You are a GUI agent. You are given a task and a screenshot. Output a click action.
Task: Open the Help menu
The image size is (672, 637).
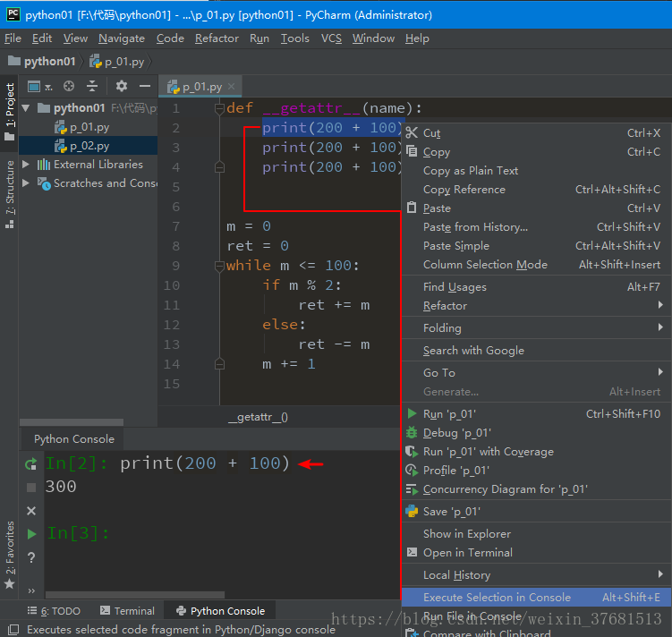(x=417, y=38)
